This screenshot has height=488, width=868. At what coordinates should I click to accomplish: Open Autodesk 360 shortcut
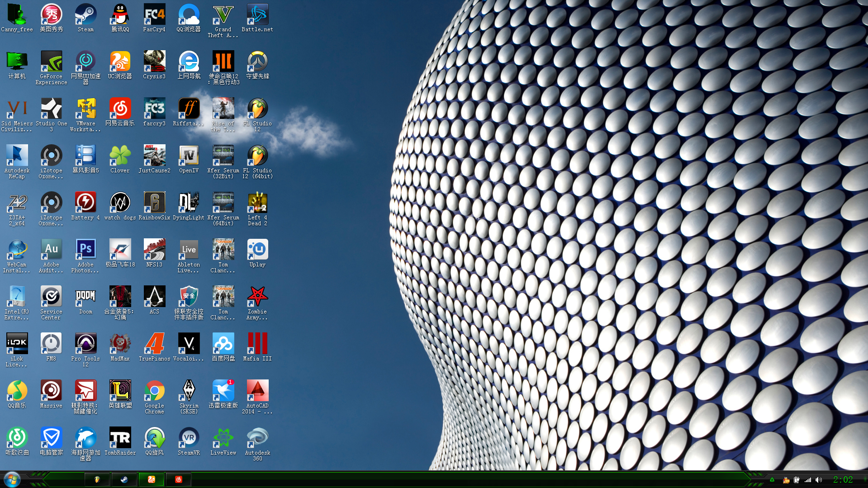tap(257, 444)
